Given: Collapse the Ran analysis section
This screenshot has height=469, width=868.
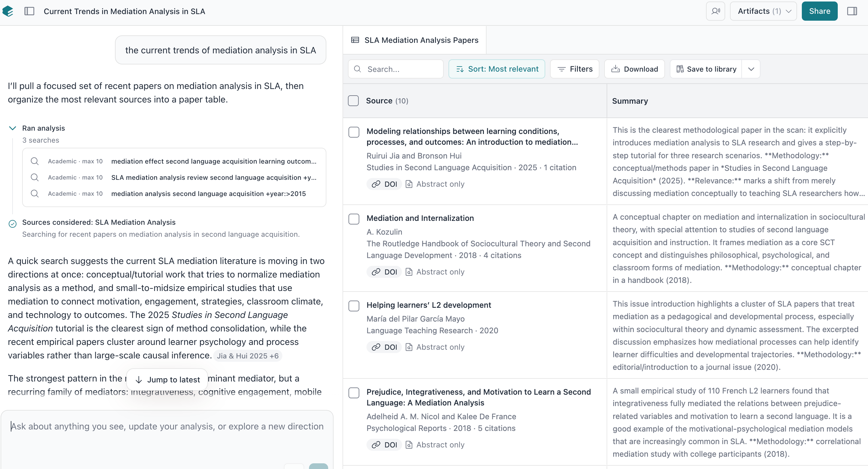Looking at the screenshot, I should 13,128.
